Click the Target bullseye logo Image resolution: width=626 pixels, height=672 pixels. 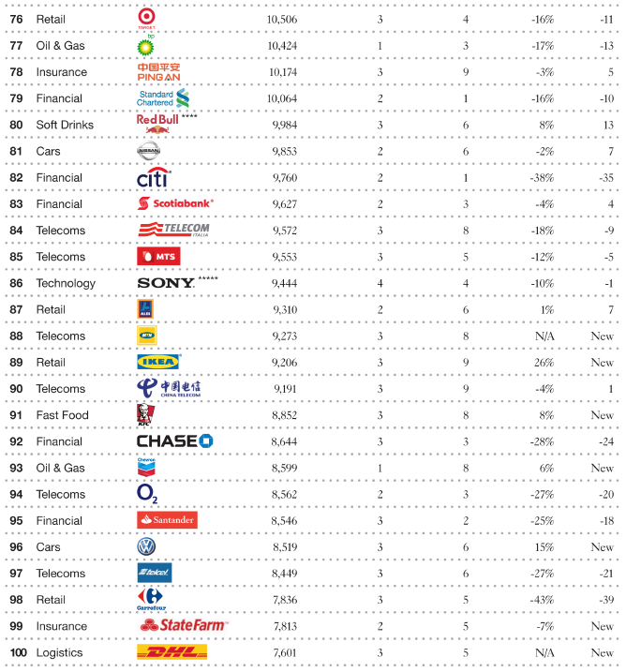click(x=146, y=19)
